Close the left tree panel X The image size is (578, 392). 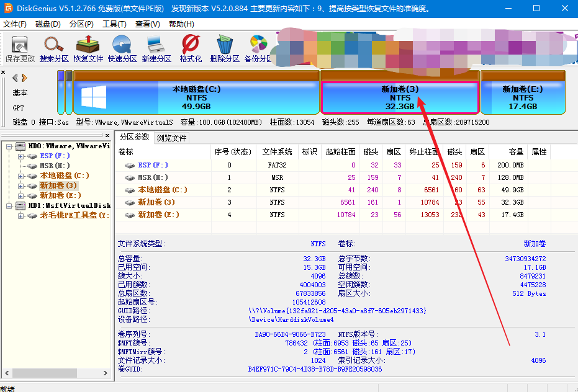point(107,136)
